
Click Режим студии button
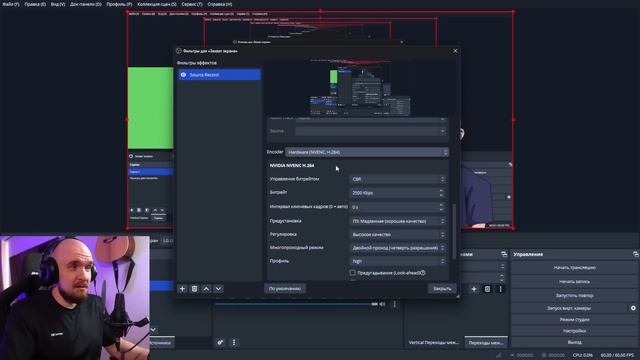point(574,320)
